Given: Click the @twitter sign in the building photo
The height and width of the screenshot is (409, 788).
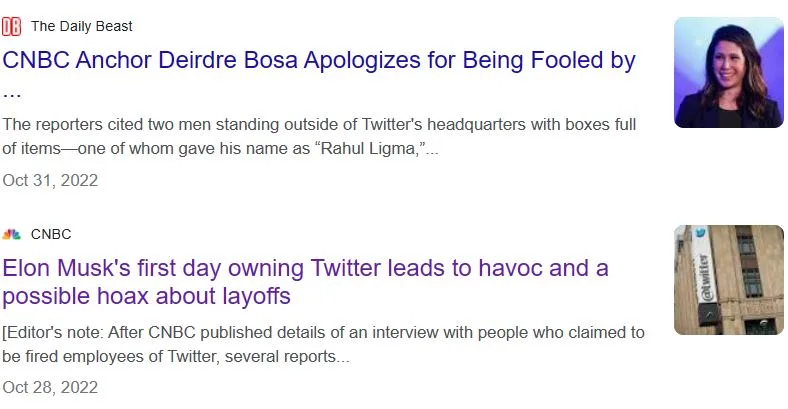Looking at the screenshot, I should [705, 278].
